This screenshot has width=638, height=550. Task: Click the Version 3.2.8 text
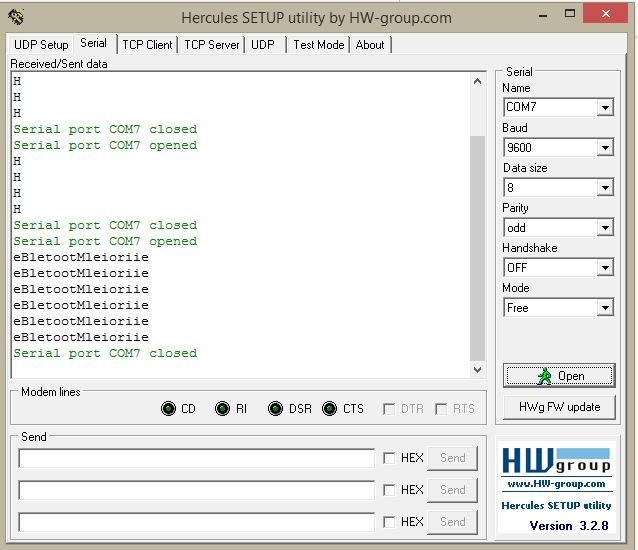tap(569, 526)
